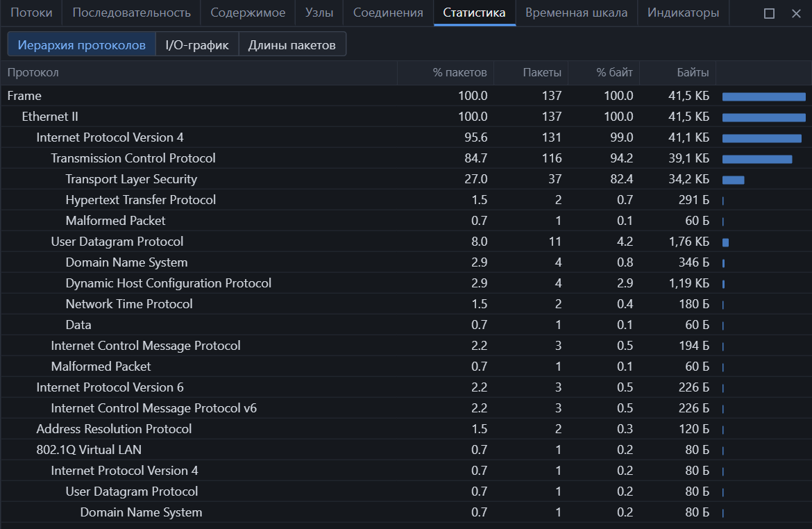Viewport: 812px width, 529px height.
Task: Switch to the I/O-график view
Action: tap(197, 44)
